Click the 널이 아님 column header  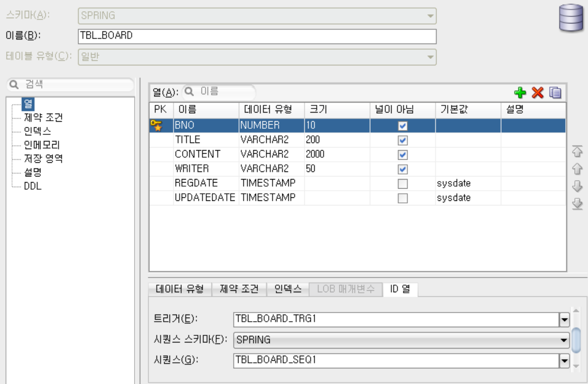[403, 110]
